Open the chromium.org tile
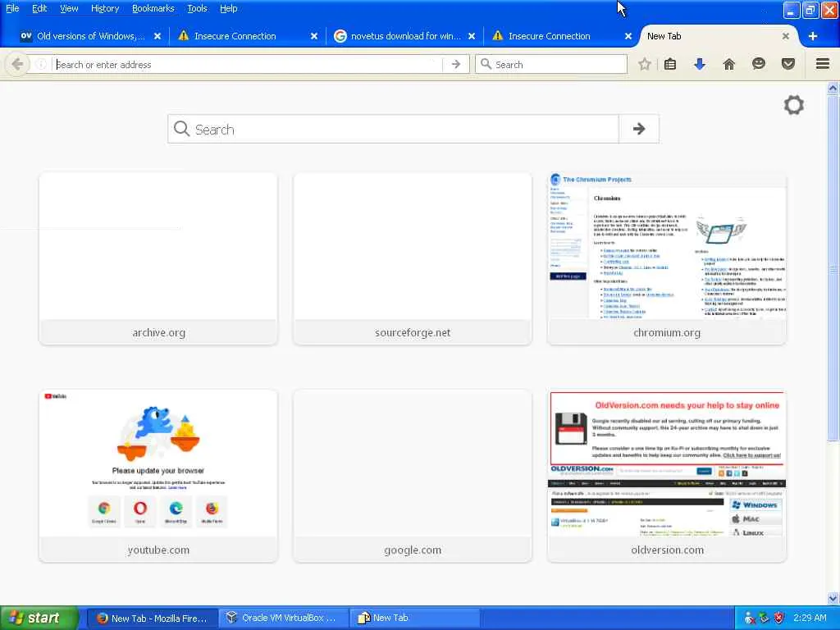The width and height of the screenshot is (840, 630). 667,258
